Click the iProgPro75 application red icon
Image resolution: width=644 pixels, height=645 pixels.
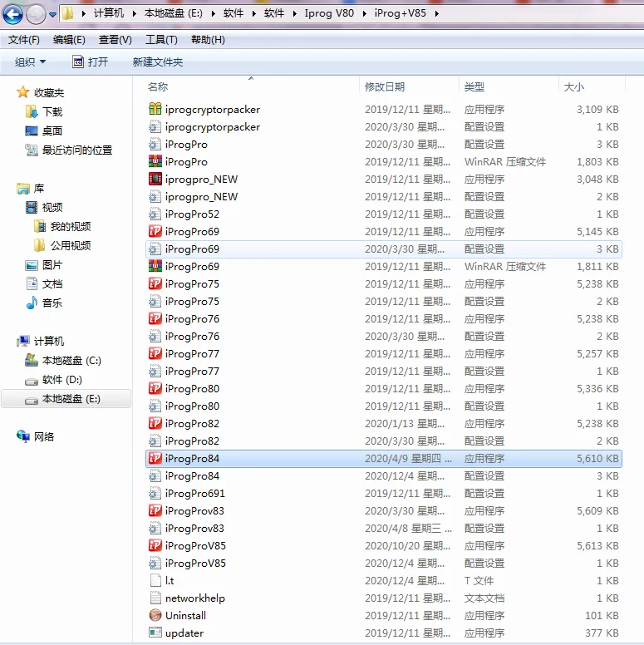tap(155, 283)
